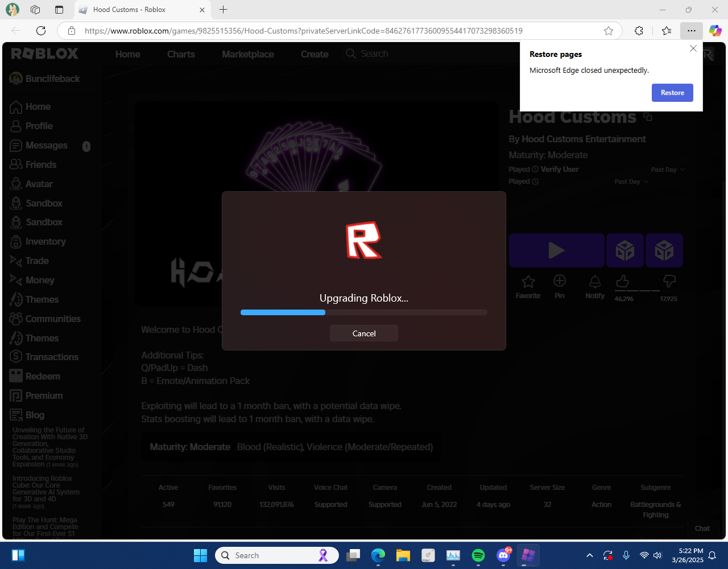Image resolution: width=728 pixels, height=569 pixels.
Task: Open Transactions in the sidebar
Action: pyautogui.click(x=44, y=357)
